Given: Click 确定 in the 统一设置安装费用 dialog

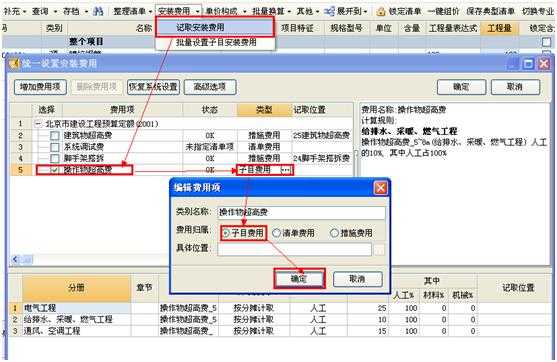Looking at the screenshot, I should pyautogui.click(x=461, y=87).
